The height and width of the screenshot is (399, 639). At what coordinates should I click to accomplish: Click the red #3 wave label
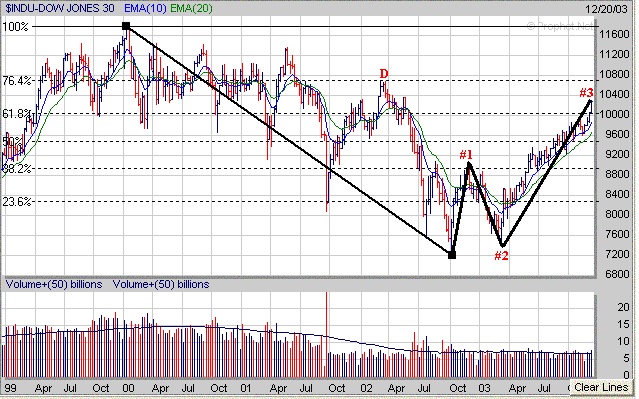(586, 93)
